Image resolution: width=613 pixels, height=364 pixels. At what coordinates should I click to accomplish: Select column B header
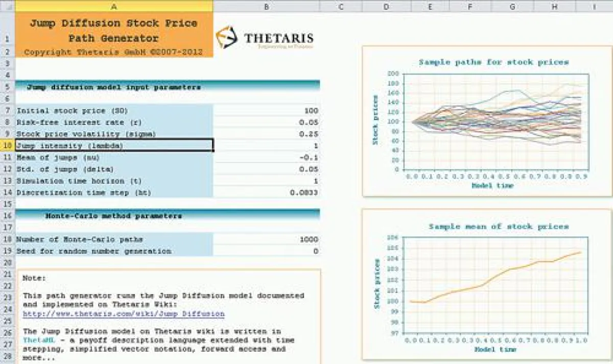pos(266,6)
